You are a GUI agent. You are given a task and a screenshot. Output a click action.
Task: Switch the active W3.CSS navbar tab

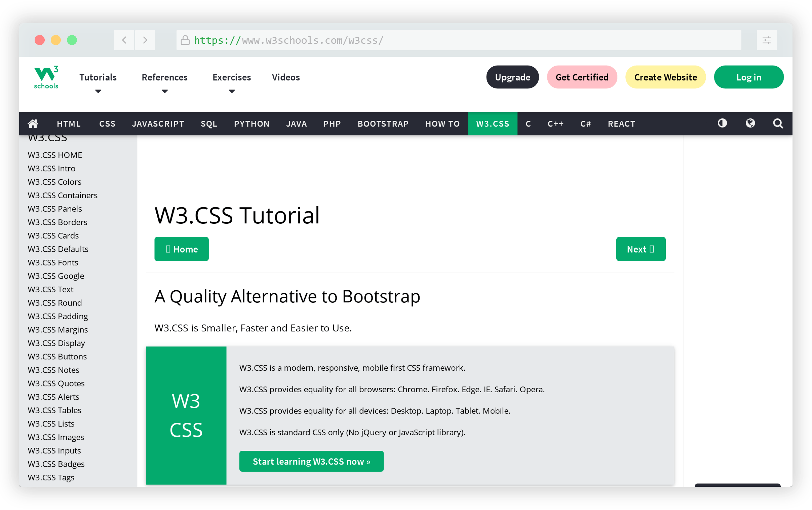(493, 123)
